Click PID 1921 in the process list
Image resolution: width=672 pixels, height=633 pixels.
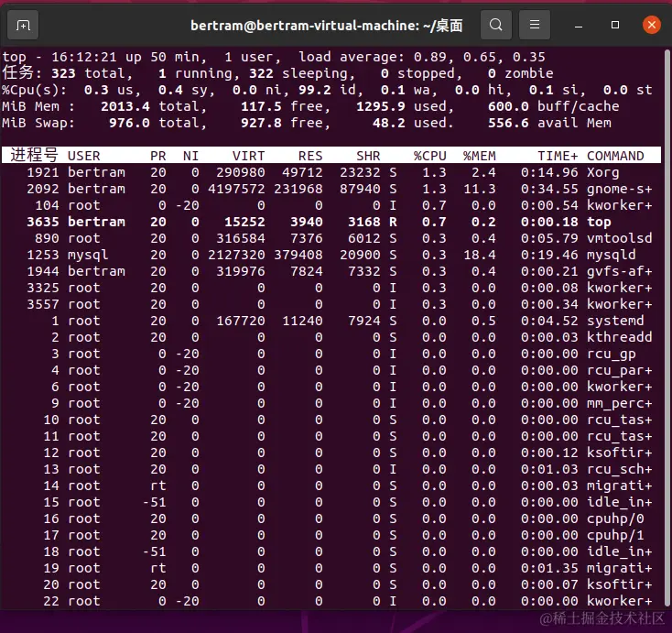43,172
